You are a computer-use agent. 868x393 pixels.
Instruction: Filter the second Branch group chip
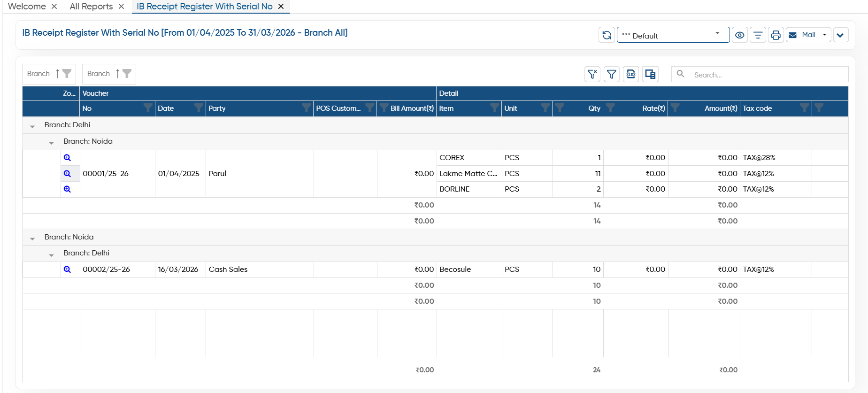point(127,74)
